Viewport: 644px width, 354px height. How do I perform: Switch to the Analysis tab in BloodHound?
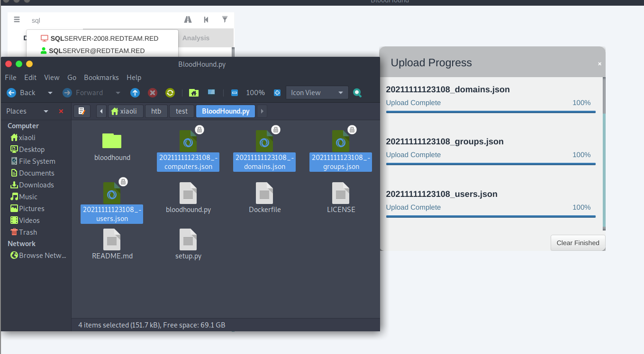coord(196,38)
